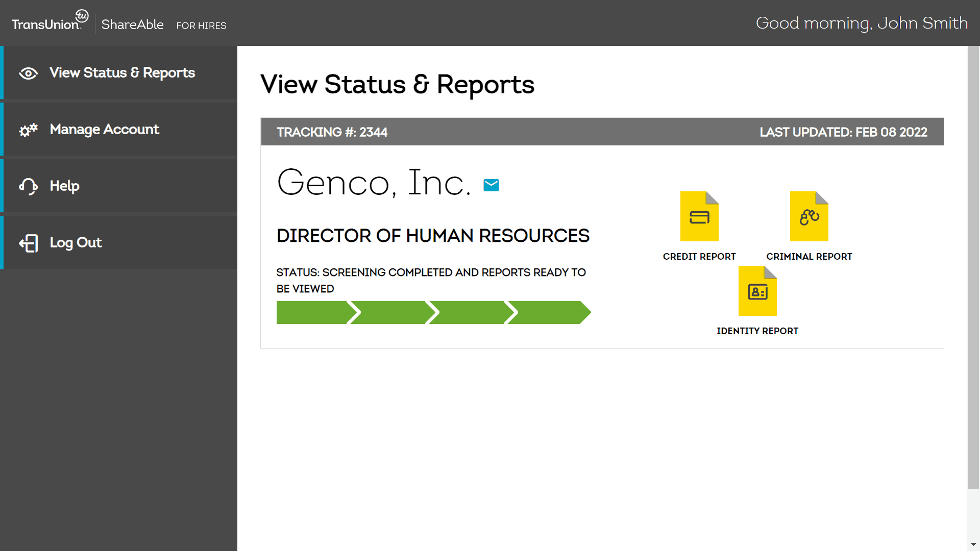Select Help in the left navigation

click(x=64, y=186)
